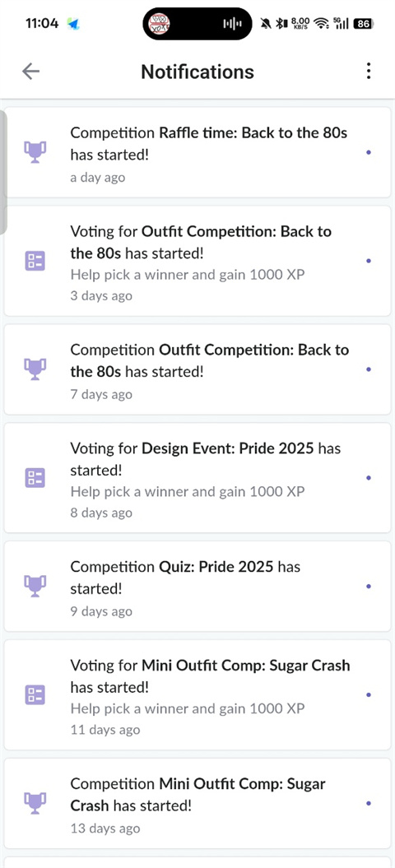Screen dimensions: 395x868
Task: Tap voting icon for Mini Outfit Comp voting
Action: click(x=35, y=694)
